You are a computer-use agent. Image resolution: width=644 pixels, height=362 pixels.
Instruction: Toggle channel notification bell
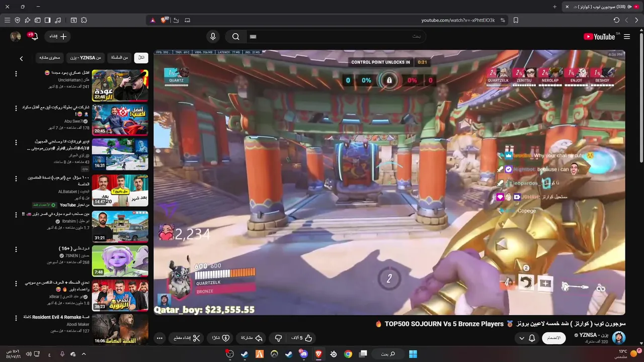click(532, 338)
